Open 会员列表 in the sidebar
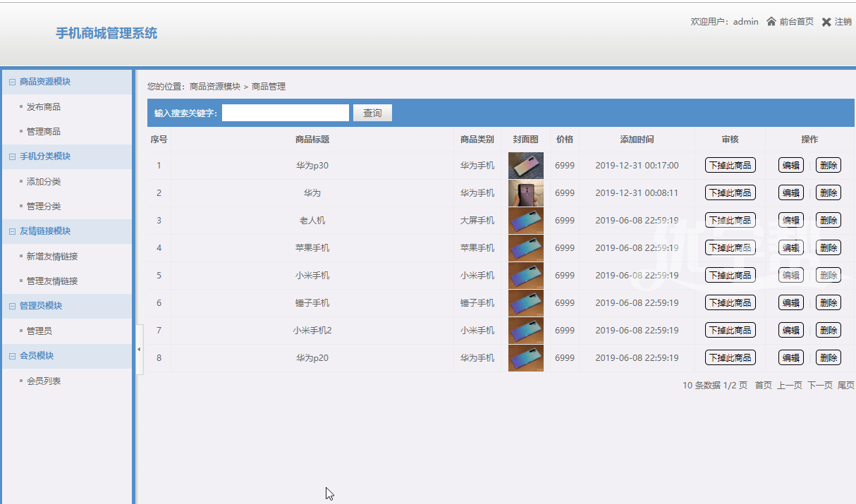This screenshot has height=504, width=856. click(43, 381)
